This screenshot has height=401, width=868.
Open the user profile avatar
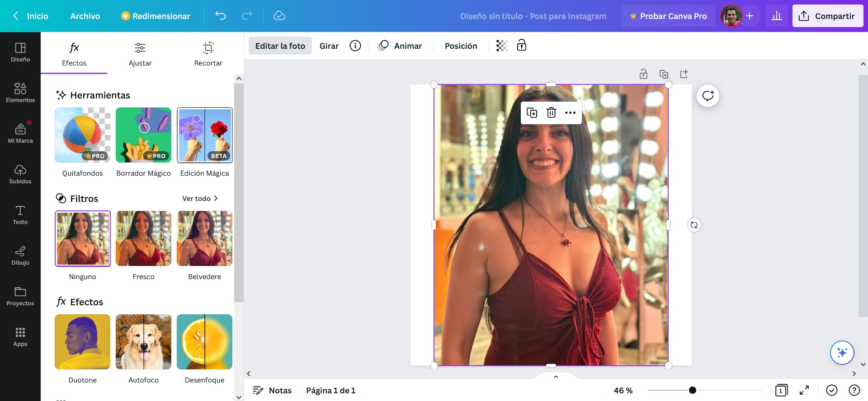click(731, 16)
